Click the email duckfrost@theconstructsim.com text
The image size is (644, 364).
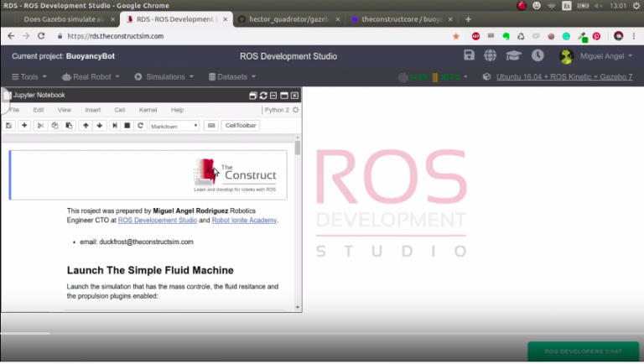tap(137, 242)
